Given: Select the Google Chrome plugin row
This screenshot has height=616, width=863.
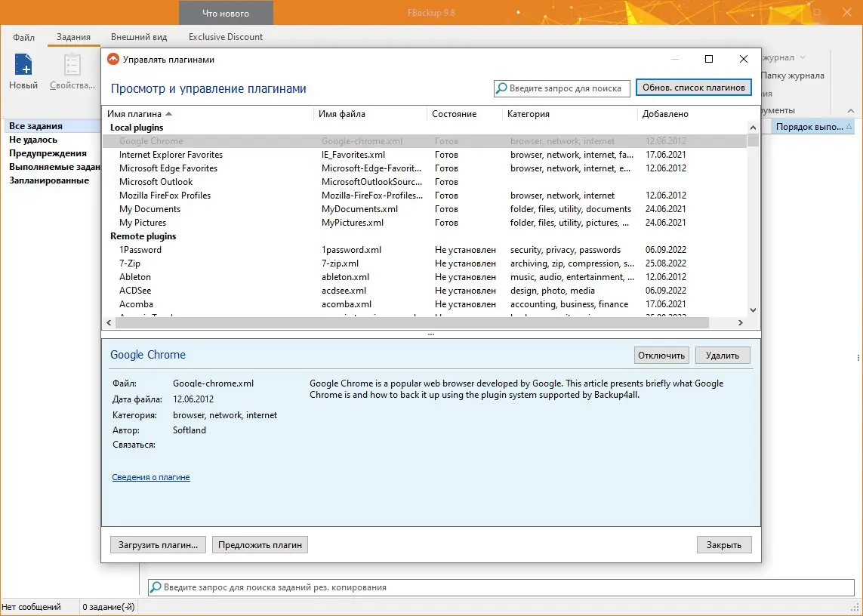Looking at the screenshot, I should 424,141.
